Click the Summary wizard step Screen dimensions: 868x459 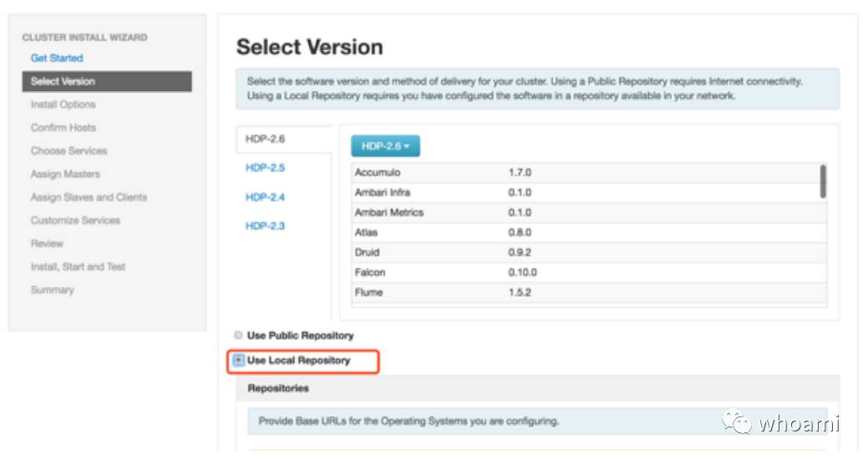[x=53, y=290]
